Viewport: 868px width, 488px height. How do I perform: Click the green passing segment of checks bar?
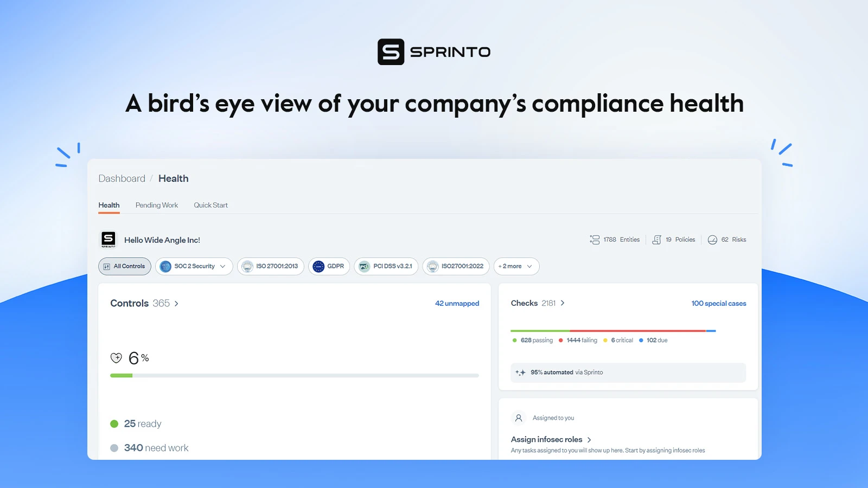[x=540, y=331]
